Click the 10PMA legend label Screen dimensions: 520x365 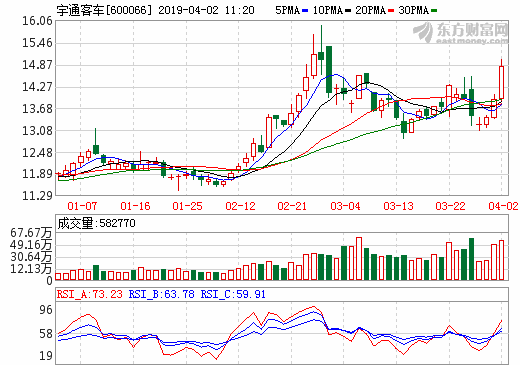click(328, 10)
